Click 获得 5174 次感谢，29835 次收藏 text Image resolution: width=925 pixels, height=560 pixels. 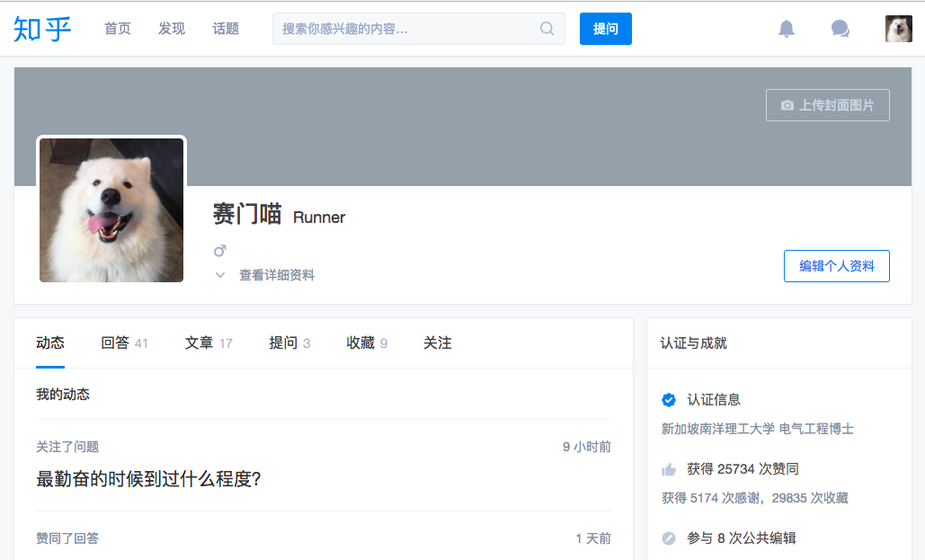(754, 498)
